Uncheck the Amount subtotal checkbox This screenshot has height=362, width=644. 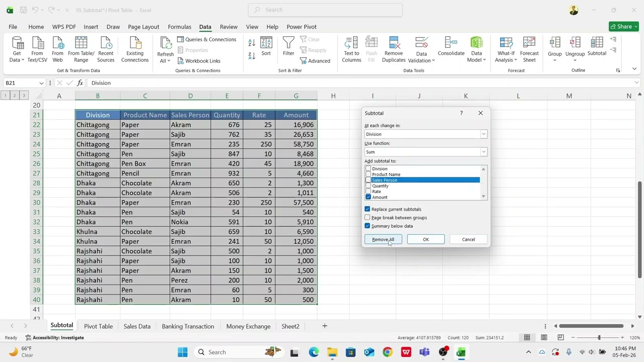tap(368, 197)
